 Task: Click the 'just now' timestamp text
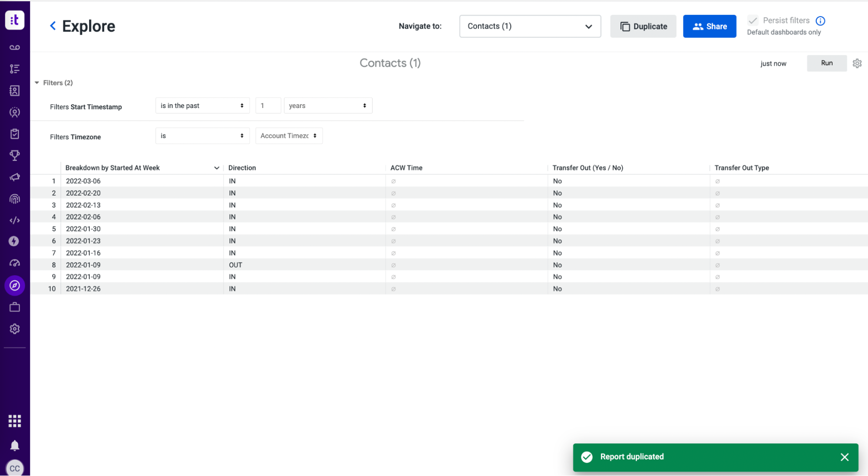coord(773,64)
